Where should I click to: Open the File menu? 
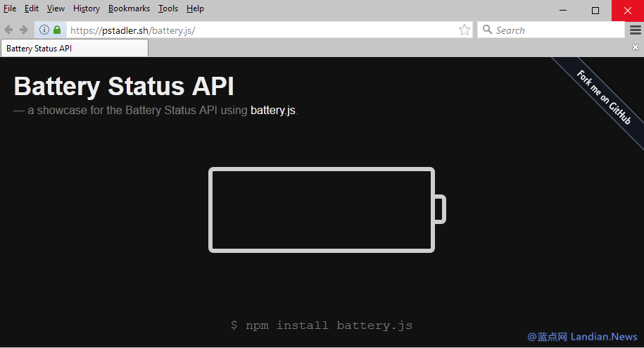[x=10, y=8]
